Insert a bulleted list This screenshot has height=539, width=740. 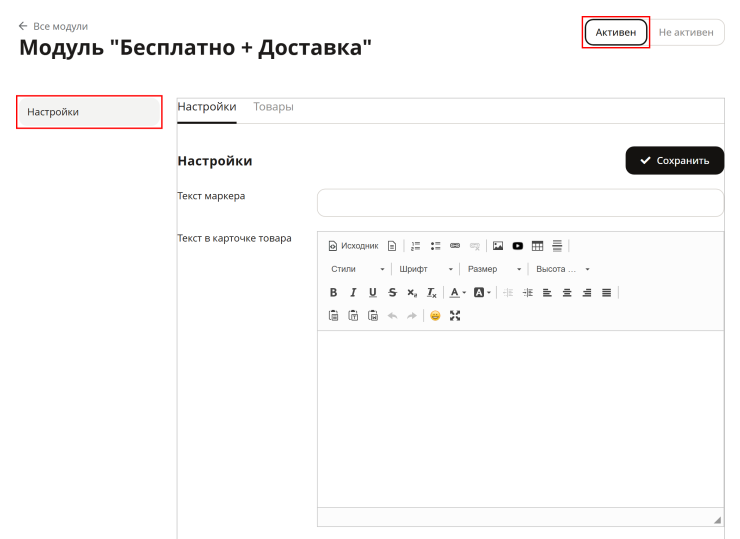[x=435, y=246]
